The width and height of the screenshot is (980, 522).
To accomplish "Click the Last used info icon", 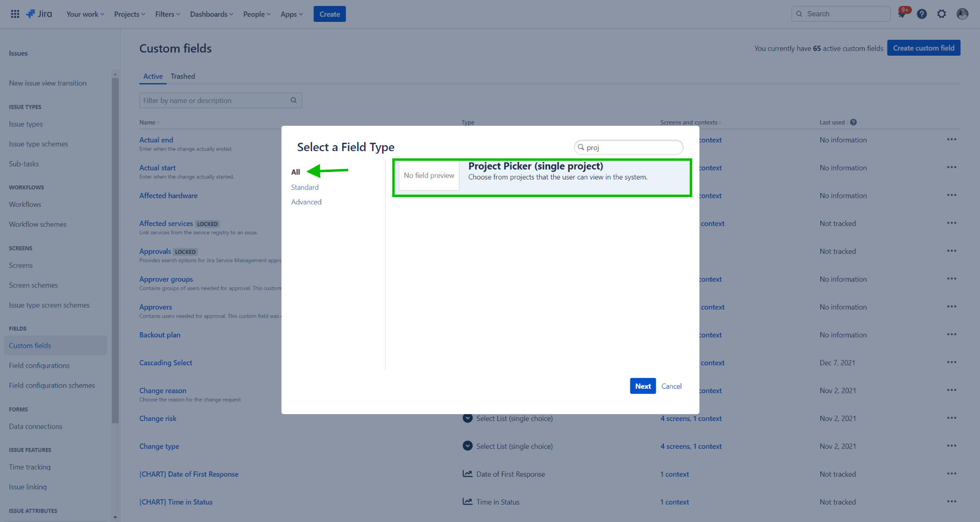I will (854, 122).
